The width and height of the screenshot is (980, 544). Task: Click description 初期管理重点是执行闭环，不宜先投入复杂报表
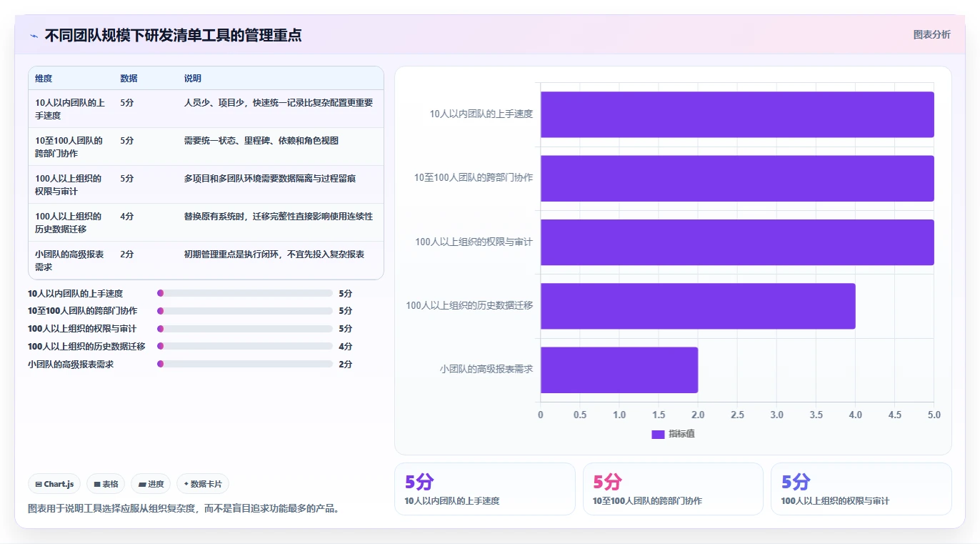tap(274, 254)
